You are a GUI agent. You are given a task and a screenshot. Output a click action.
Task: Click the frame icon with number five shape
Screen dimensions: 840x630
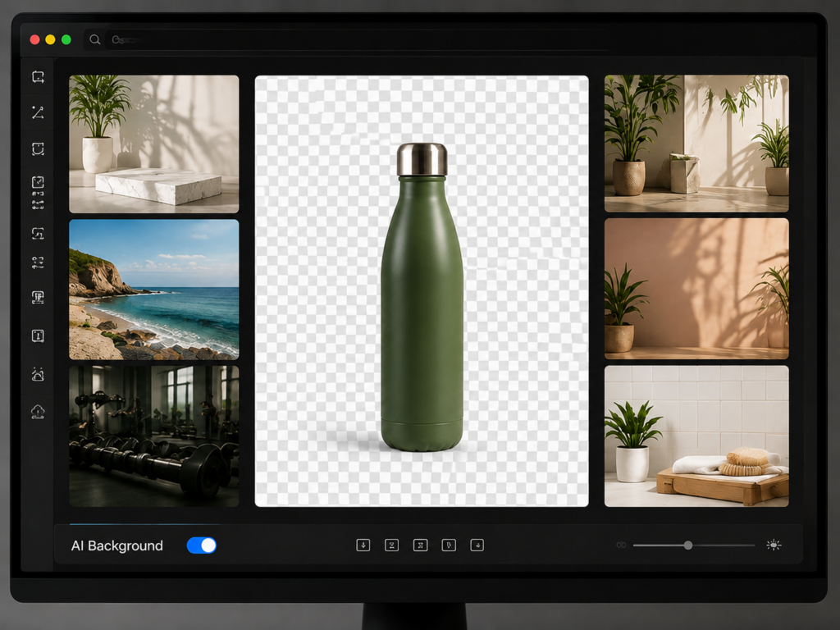click(x=38, y=233)
